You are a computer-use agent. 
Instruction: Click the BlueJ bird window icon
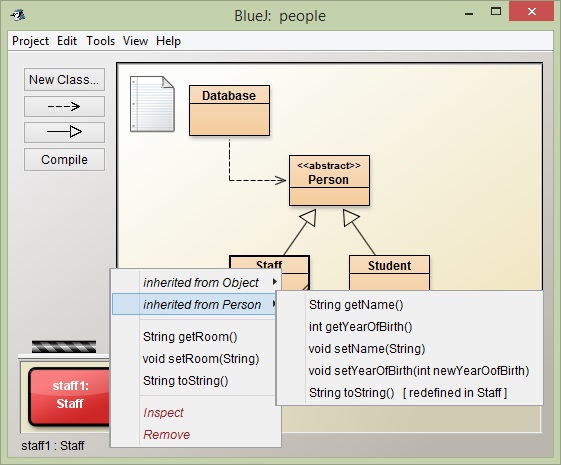point(18,15)
